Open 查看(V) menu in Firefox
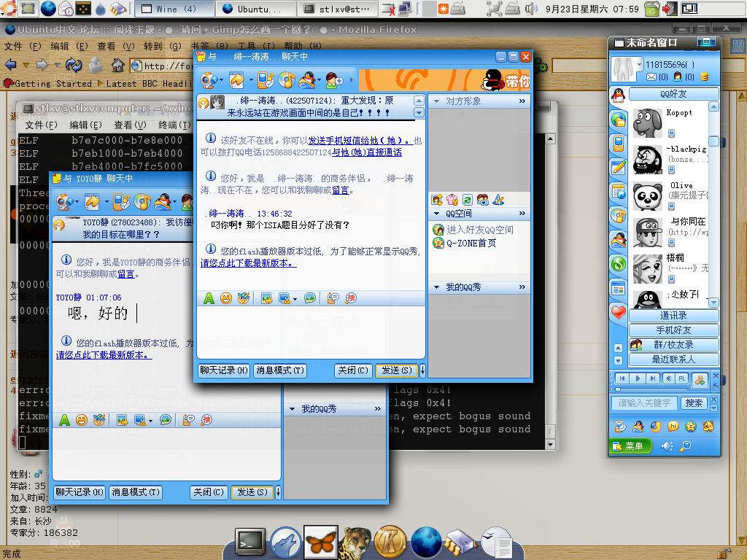 [116, 46]
